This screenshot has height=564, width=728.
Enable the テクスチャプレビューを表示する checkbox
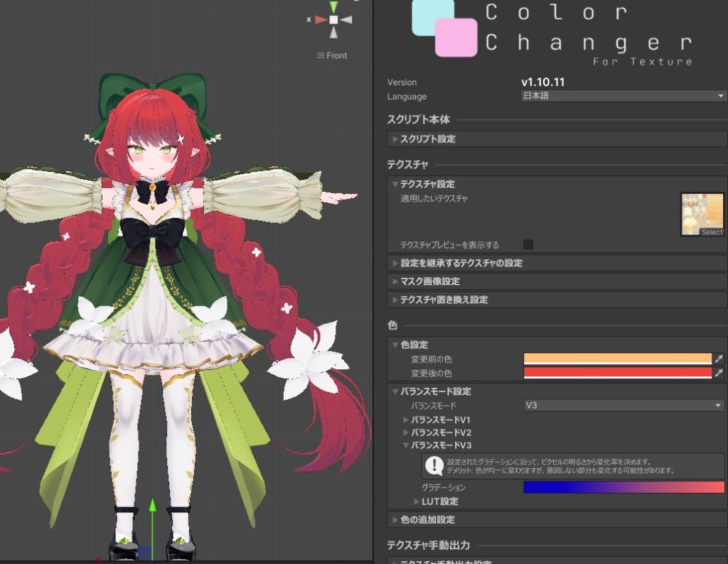point(528,245)
